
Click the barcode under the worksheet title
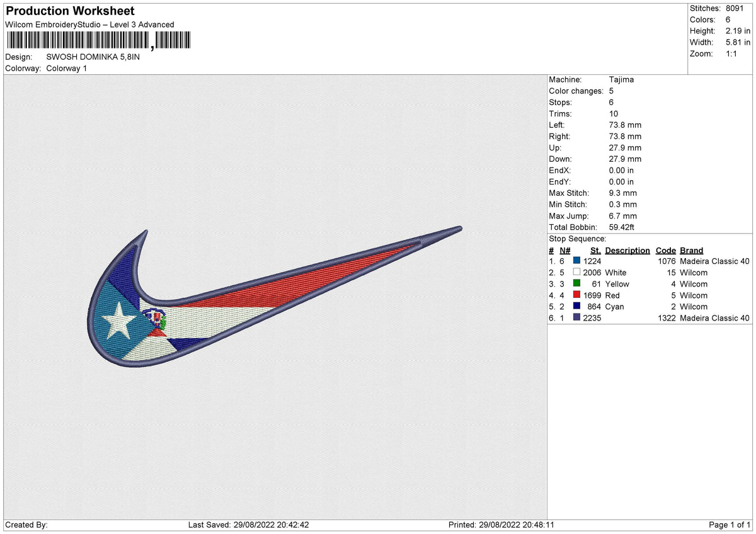tap(98, 41)
